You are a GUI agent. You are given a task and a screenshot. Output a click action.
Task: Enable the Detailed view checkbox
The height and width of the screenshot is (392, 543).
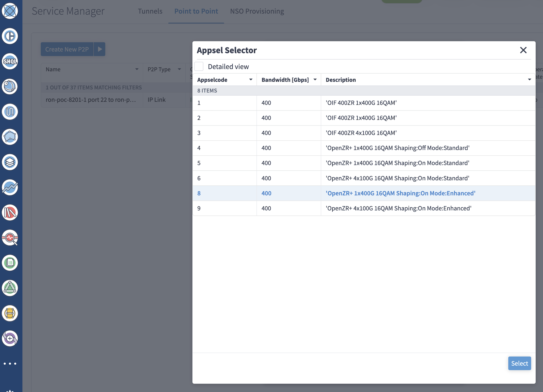pyautogui.click(x=199, y=67)
